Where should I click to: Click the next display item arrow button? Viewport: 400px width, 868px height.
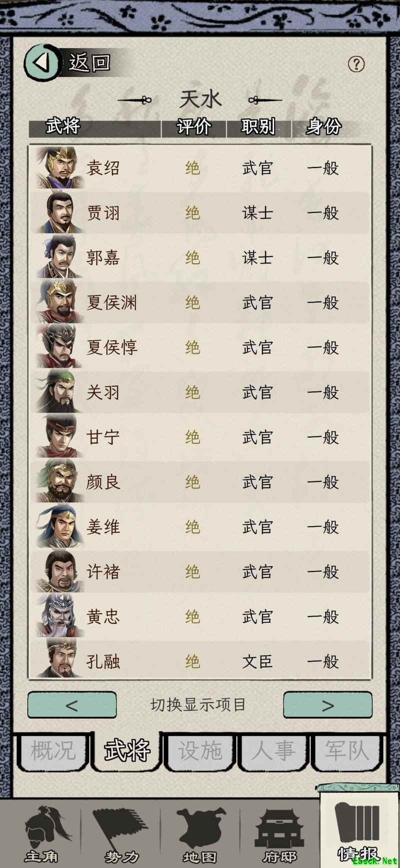(327, 705)
